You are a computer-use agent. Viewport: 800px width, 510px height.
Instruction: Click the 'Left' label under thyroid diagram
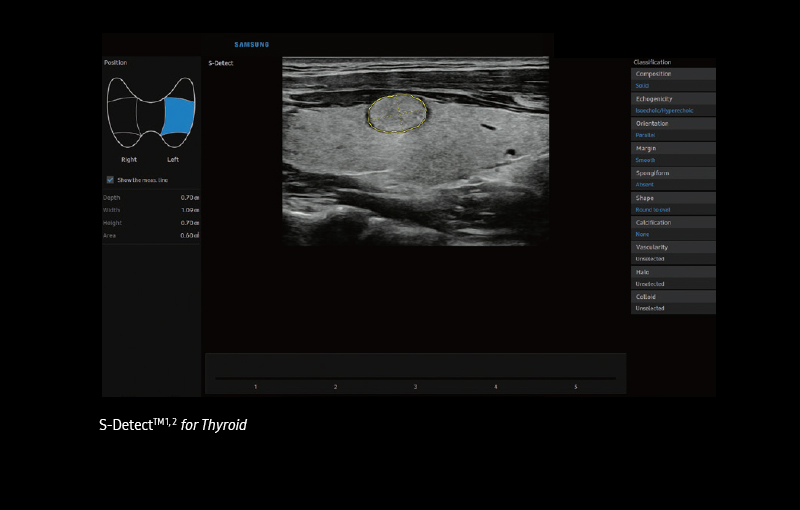coord(173,160)
